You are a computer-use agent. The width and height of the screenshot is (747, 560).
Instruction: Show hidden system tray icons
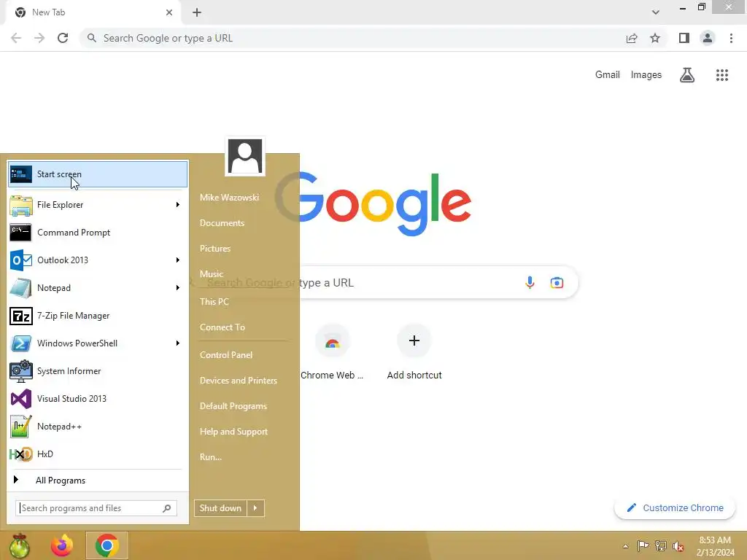pos(625,546)
